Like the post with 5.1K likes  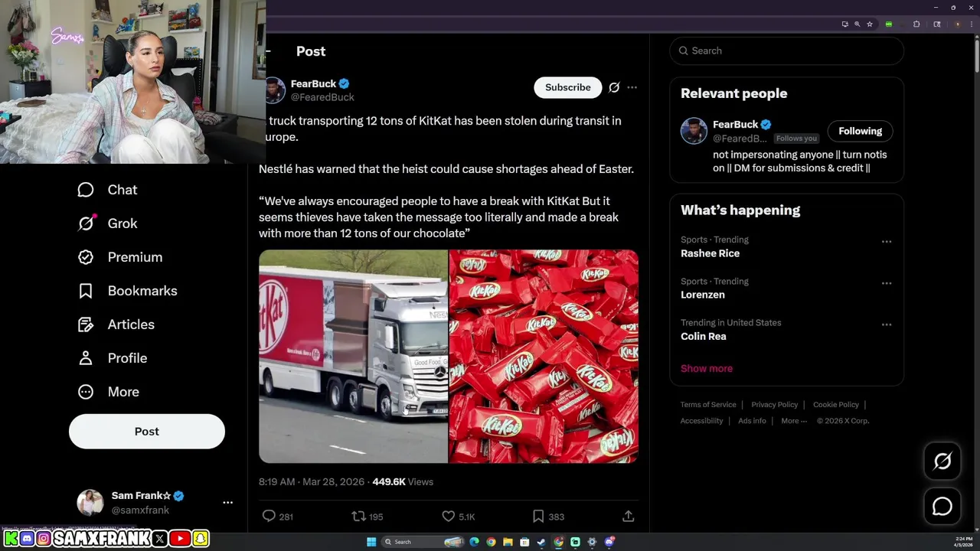[x=449, y=517]
